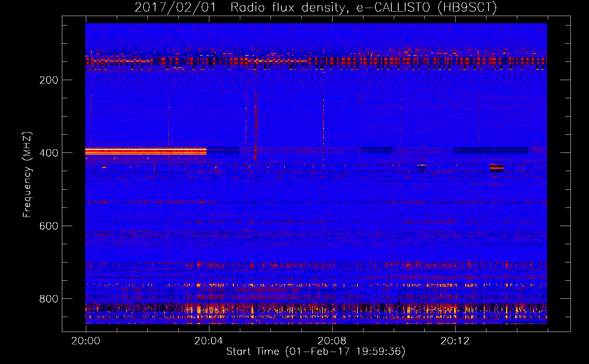The image size is (589, 364).
Task: Click the small red burst right of 20:12
Action: point(497,167)
